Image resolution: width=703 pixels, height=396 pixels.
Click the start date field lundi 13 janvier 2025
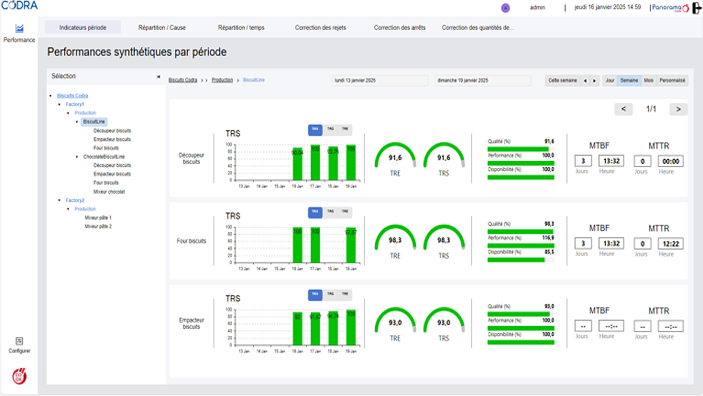pos(380,81)
